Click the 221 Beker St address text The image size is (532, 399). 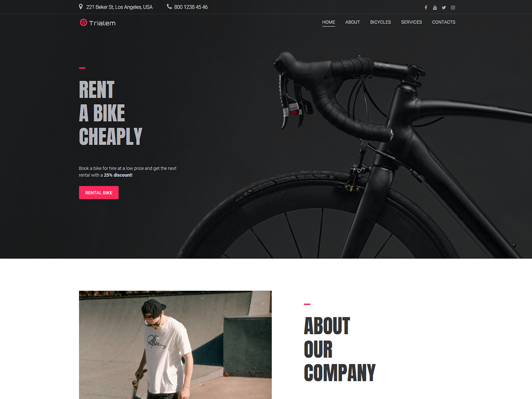click(x=119, y=7)
